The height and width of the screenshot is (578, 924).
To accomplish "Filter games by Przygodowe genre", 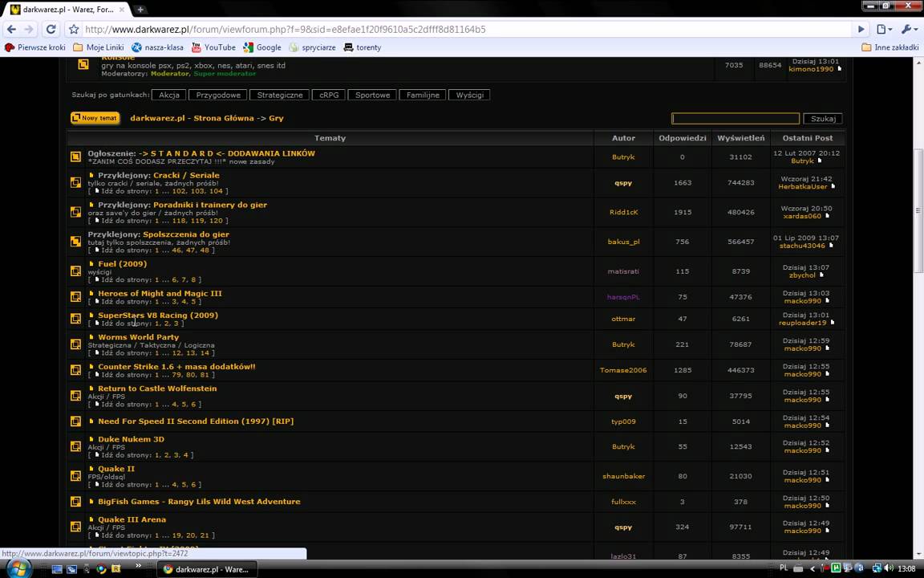I will click(218, 95).
